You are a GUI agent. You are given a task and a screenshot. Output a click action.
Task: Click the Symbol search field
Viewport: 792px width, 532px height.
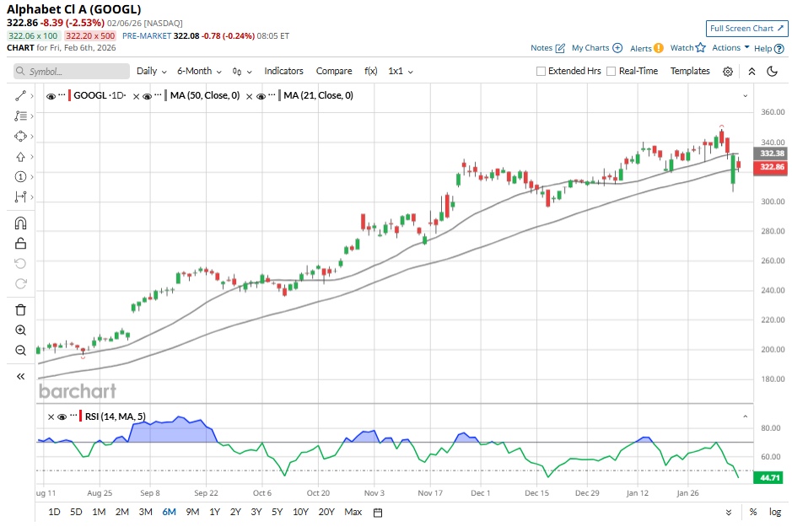pyautogui.click(x=72, y=72)
